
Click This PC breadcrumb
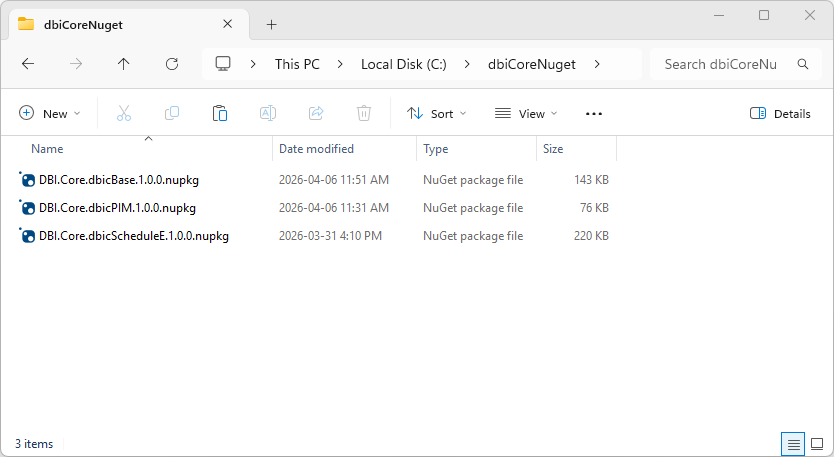click(297, 64)
